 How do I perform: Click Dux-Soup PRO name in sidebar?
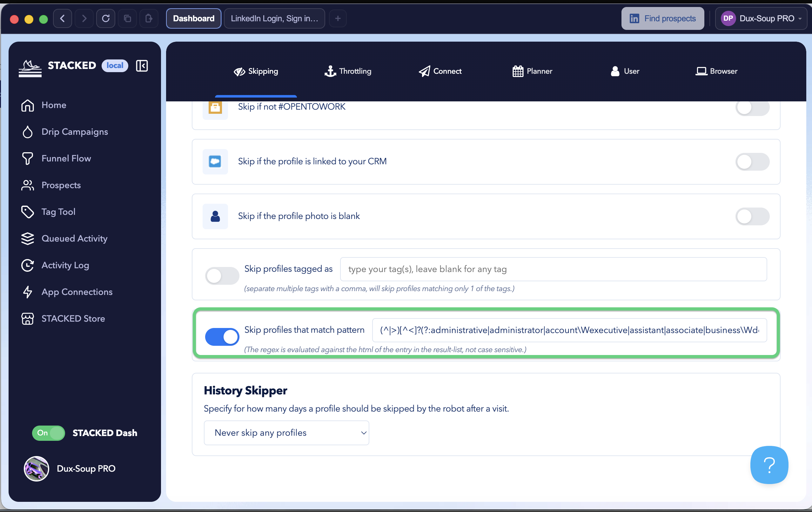[86, 468]
